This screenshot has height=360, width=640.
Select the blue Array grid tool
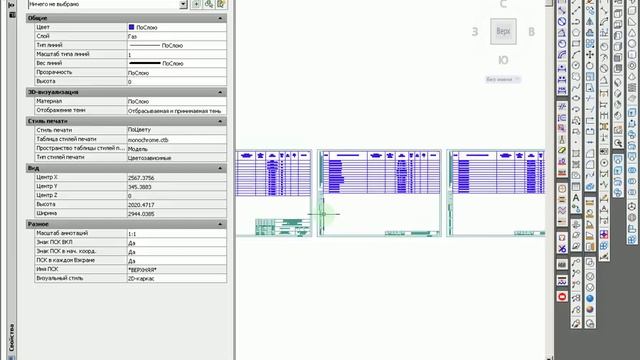pyautogui.click(x=590, y=43)
